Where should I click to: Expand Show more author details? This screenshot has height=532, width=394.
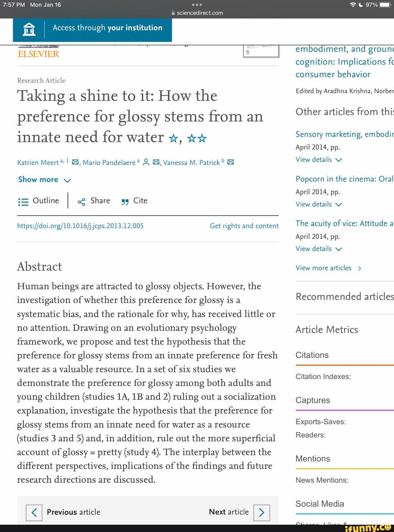click(x=44, y=180)
